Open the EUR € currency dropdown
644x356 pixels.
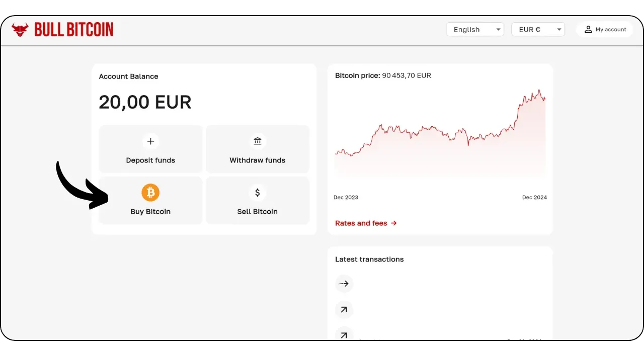point(538,30)
